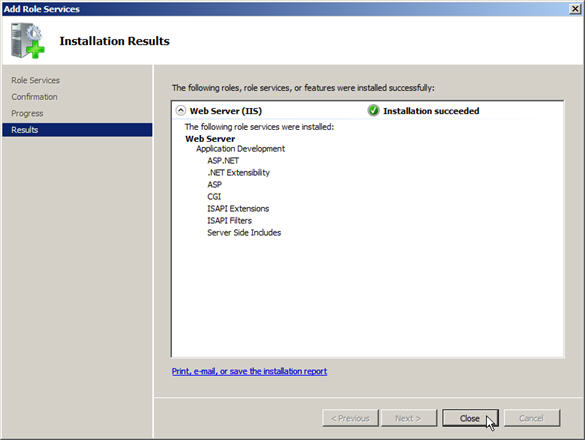Click the Web Server (IIS) heading

226,111
